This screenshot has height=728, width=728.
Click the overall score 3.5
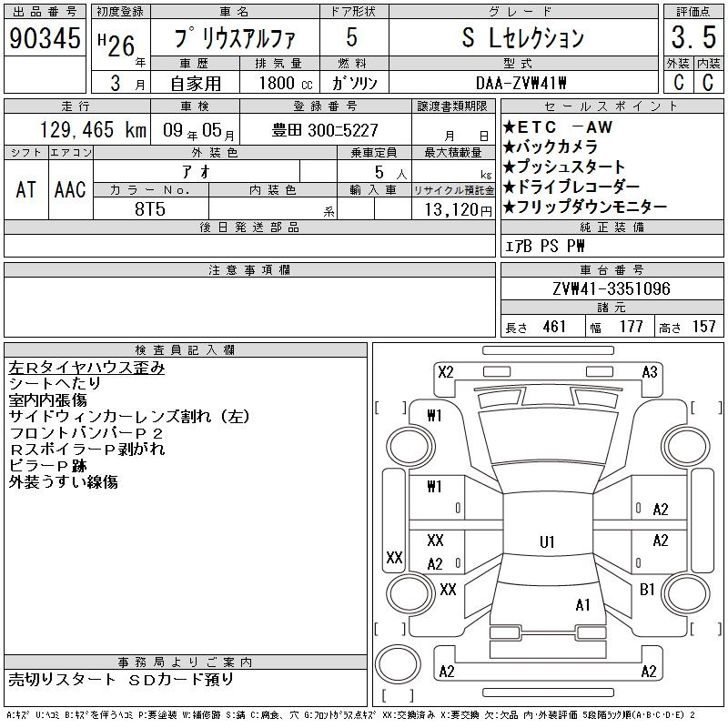[693, 37]
